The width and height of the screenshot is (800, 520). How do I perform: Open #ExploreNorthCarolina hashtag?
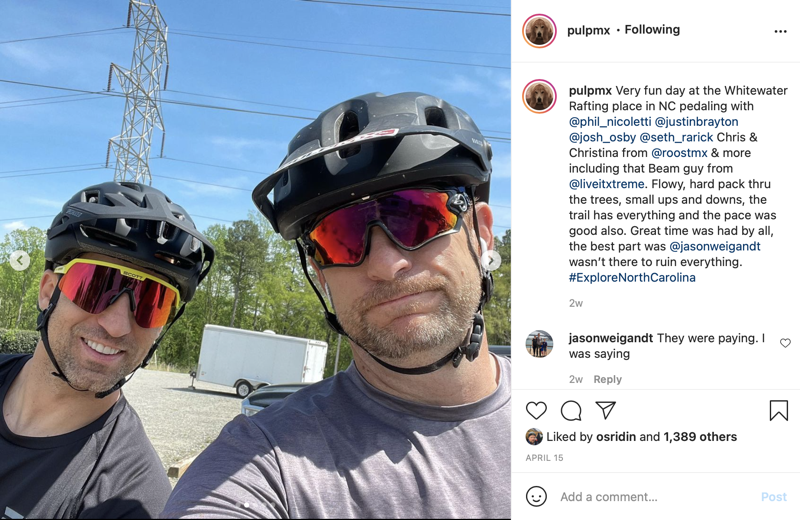point(632,277)
